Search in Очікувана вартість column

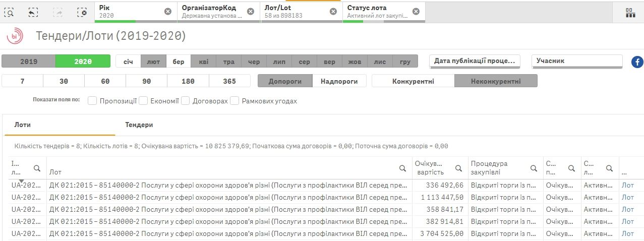458,168
